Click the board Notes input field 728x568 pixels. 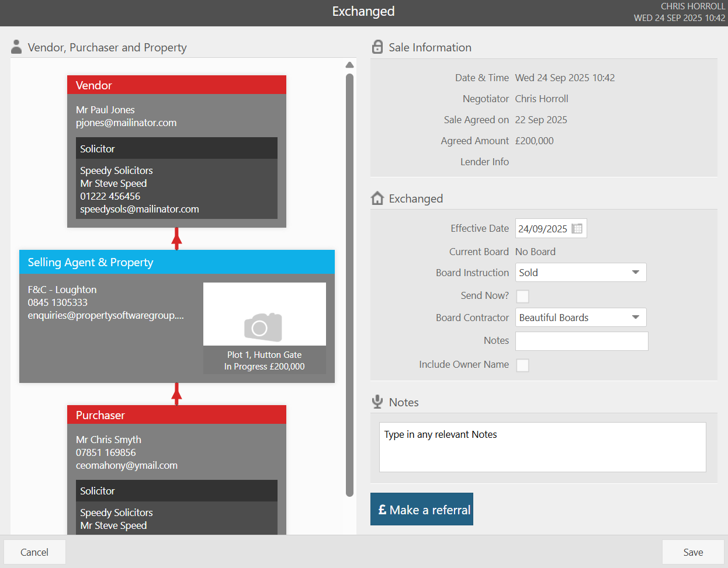(x=581, y=341)
